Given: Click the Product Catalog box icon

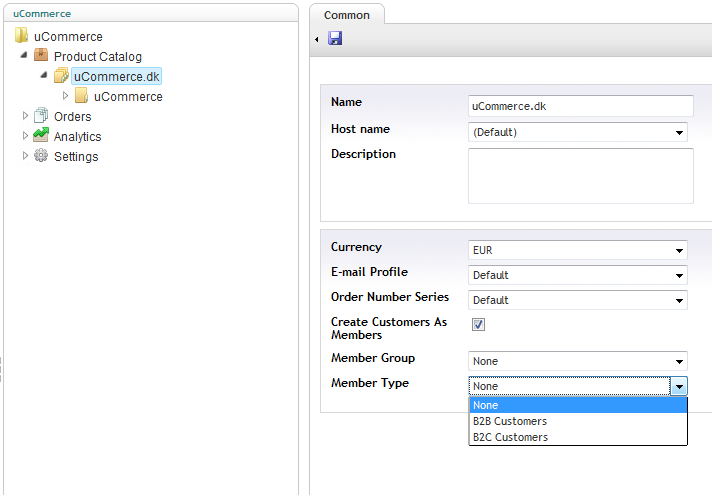Looking at the screenshot, I should [41, 55].
